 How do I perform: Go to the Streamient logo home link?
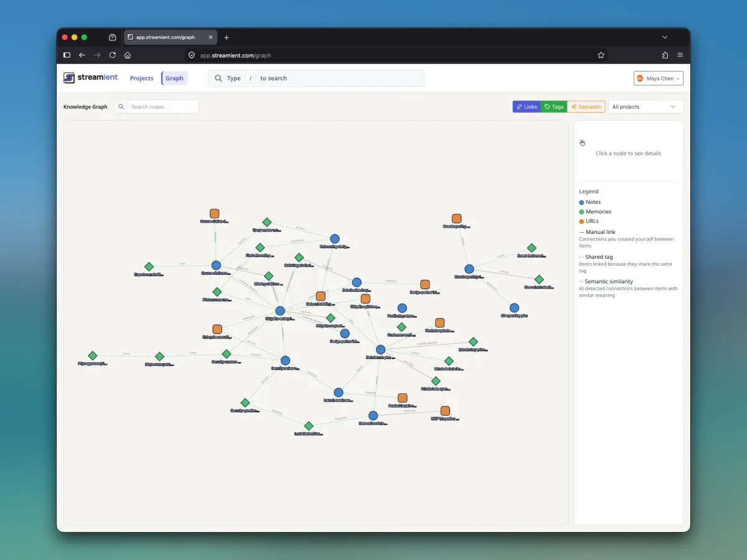pyautogui.click(x=90, y=78)
